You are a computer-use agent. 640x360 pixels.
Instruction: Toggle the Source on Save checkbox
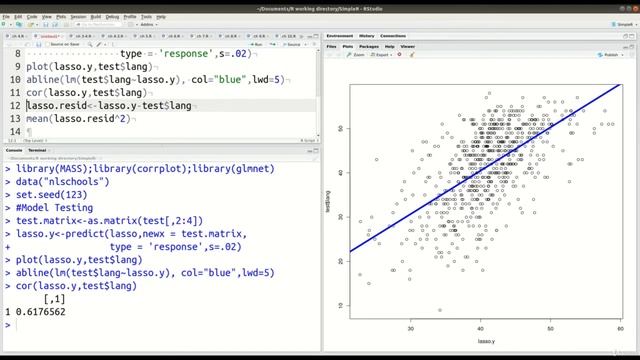[48, 44]
